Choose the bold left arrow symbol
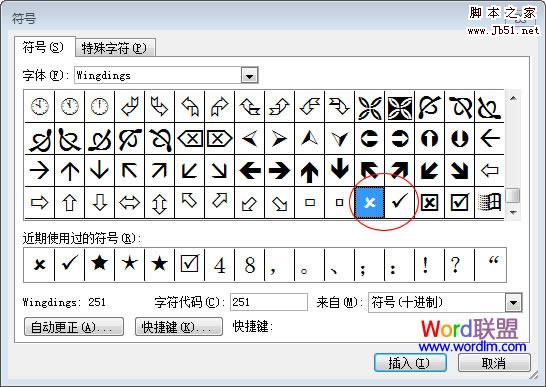 coord(250,170)
